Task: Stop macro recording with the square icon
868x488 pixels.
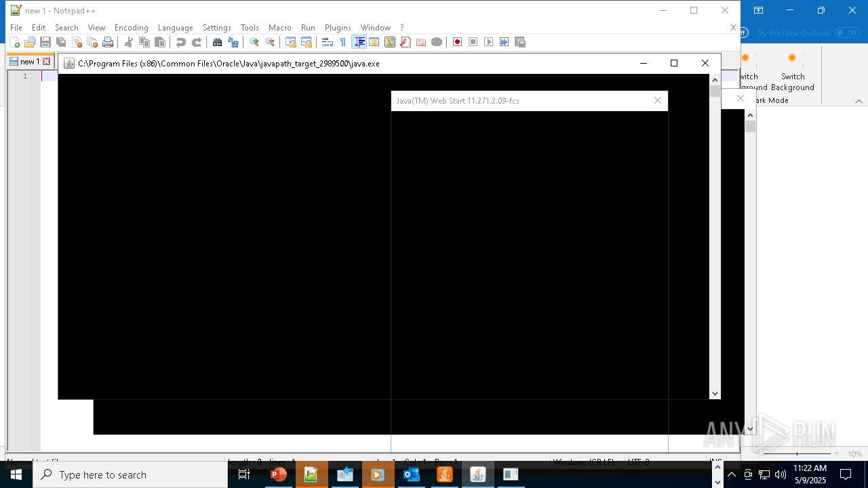Action: pos(473,42)
